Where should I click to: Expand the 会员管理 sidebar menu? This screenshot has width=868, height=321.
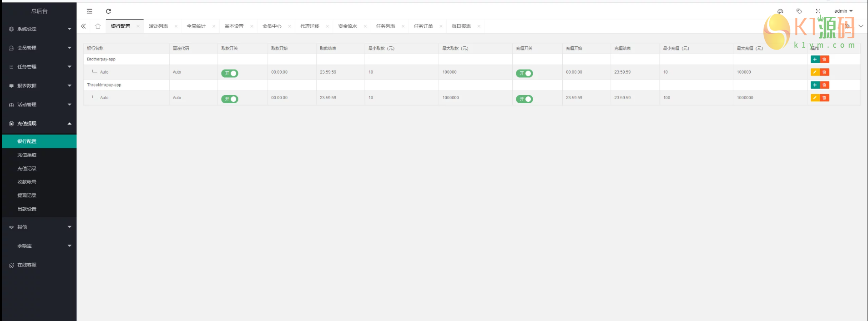click(x=40, y=48)
